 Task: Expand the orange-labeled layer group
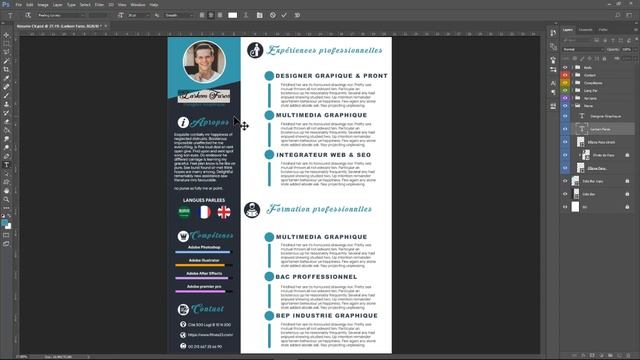point(572,83)
